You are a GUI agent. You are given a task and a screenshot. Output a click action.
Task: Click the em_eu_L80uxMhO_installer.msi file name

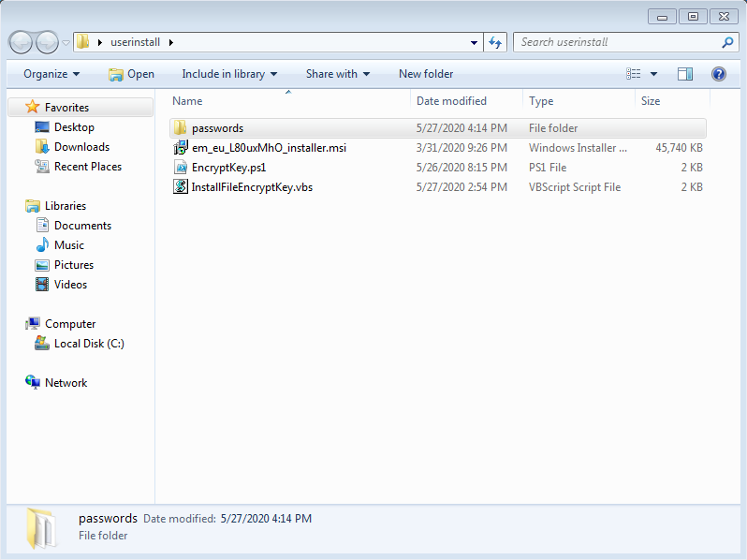[x=270, y=148]
